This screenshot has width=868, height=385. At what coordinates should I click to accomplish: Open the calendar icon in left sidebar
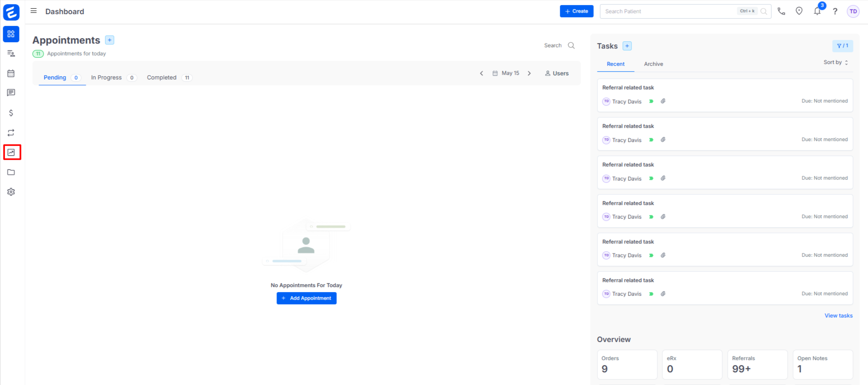[x=11, y=73]
